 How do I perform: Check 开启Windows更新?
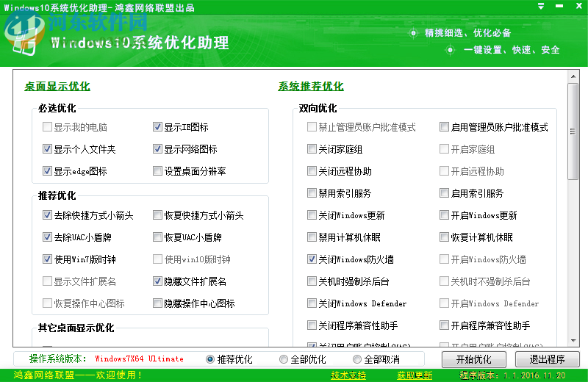(x=444, y=215)
